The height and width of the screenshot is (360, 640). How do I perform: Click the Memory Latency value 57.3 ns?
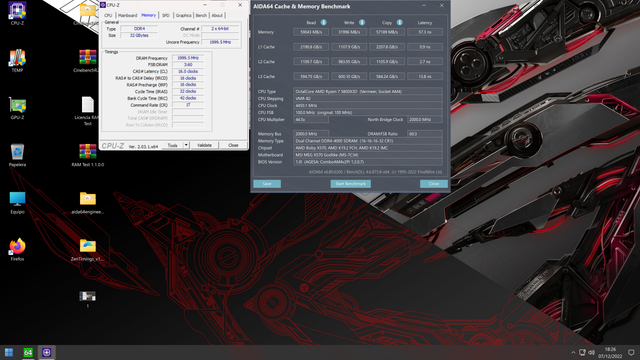point(425,32)
